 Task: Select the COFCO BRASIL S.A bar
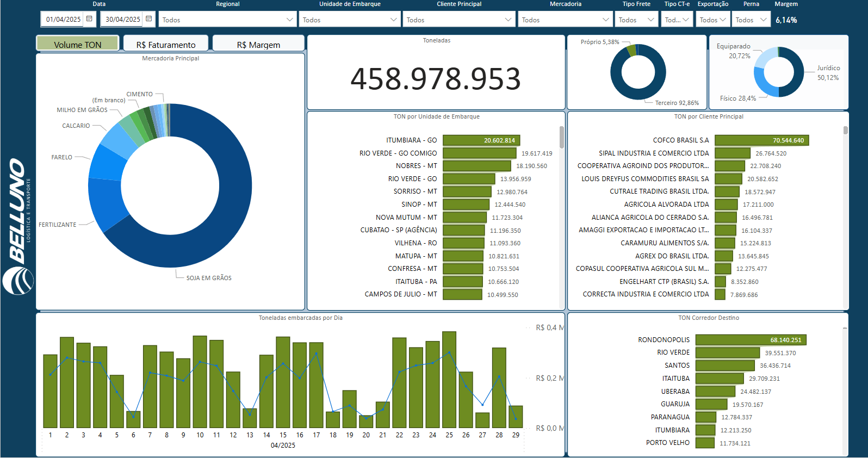[x=762, y=140]
